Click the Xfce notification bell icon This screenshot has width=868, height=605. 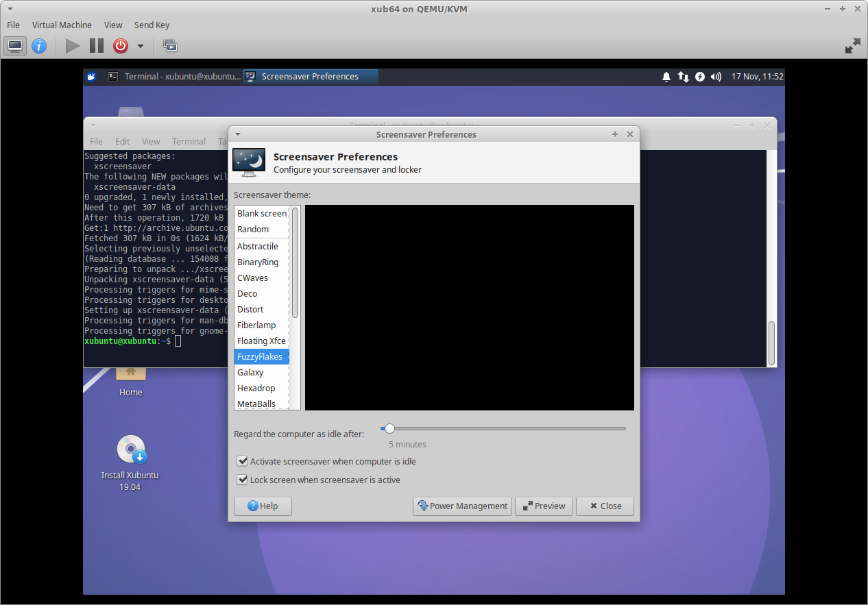(666, 77)
